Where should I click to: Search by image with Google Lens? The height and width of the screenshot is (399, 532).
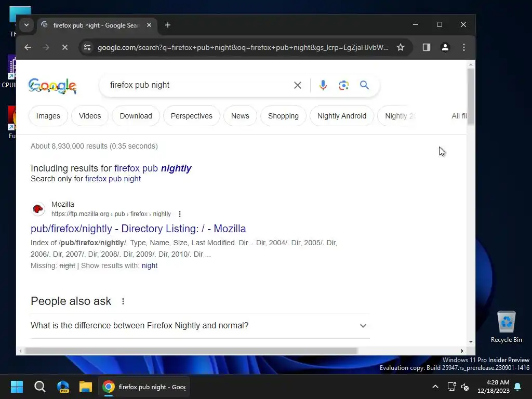pos(344,85)
